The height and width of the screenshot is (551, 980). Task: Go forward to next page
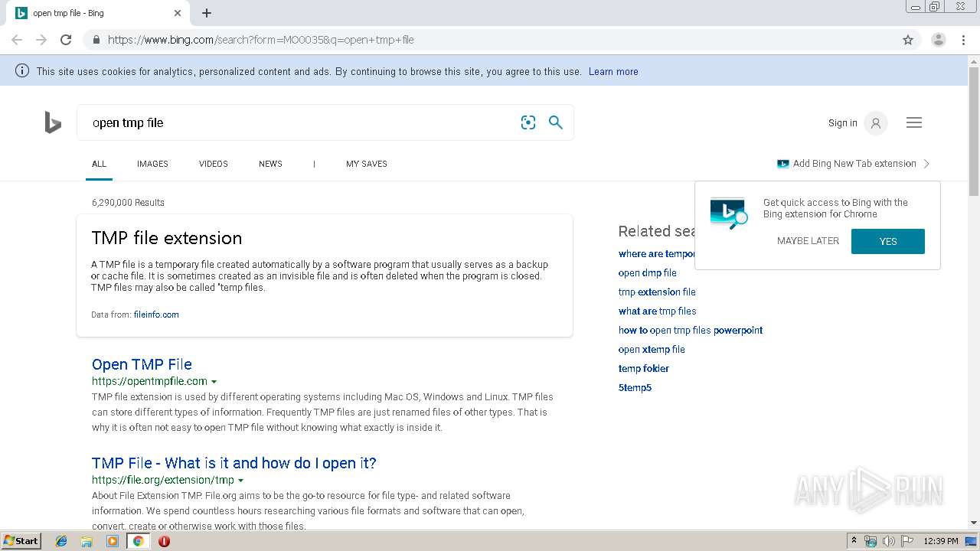(x=41, y=40)
